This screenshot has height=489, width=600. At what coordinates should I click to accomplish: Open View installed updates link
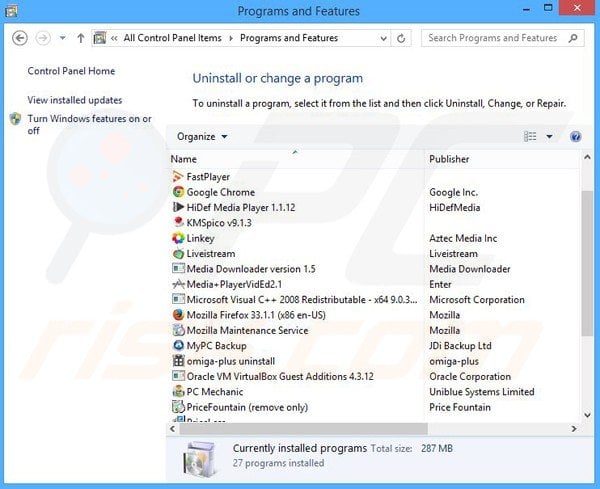[75, 100]
